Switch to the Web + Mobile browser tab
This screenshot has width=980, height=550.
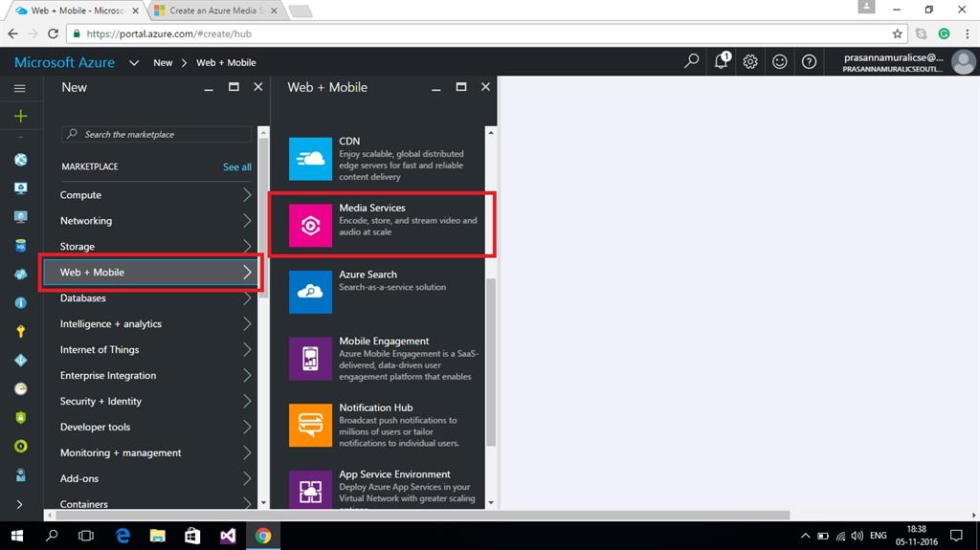click(78, 11)
